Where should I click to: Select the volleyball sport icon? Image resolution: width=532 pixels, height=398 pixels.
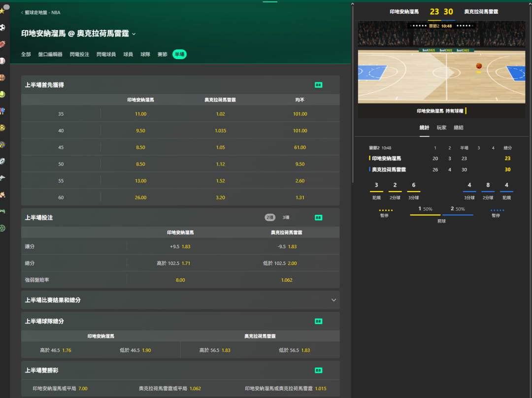pyautogui.click(x=2, y=144)
